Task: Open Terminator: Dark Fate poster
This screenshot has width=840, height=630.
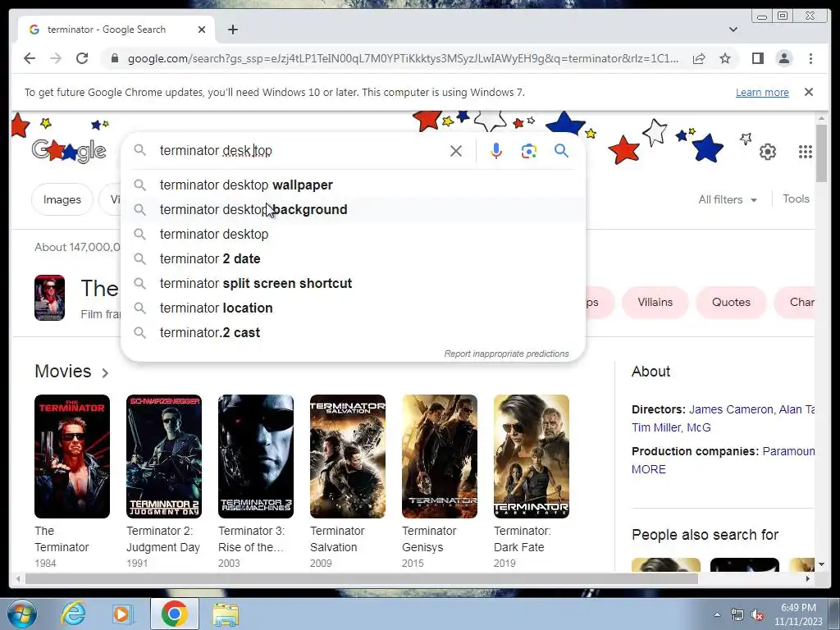Action: tap(532, 456)
